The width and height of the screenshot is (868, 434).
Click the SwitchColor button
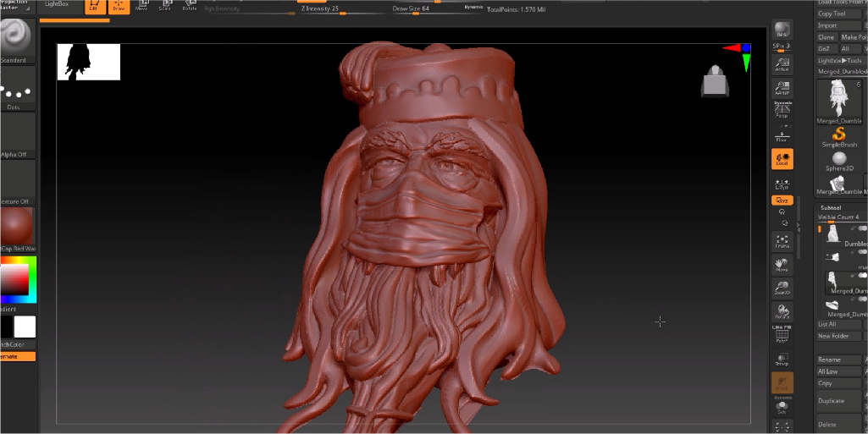tap(17, 344)
